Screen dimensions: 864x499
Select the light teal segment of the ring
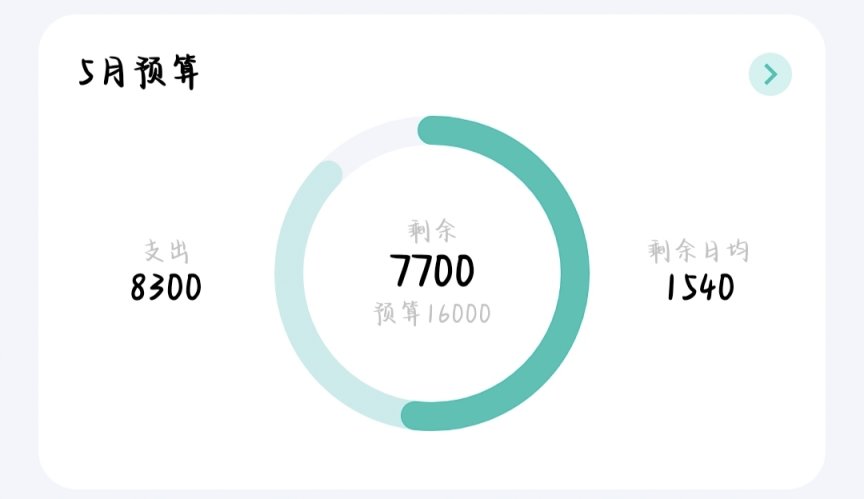click(x=291, y=300)
